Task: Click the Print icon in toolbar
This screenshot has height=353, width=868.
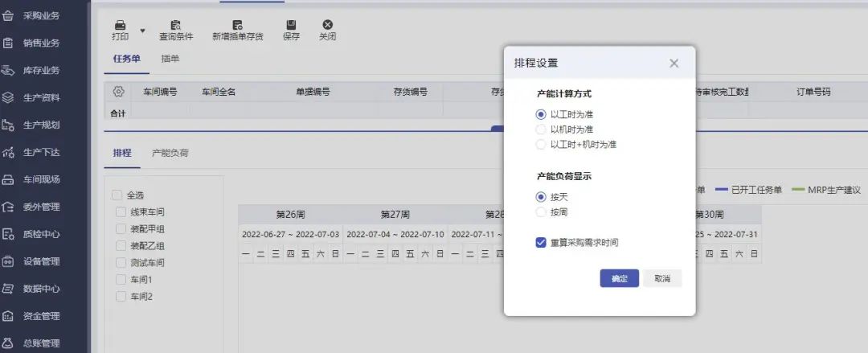Action: coord(120,26)
